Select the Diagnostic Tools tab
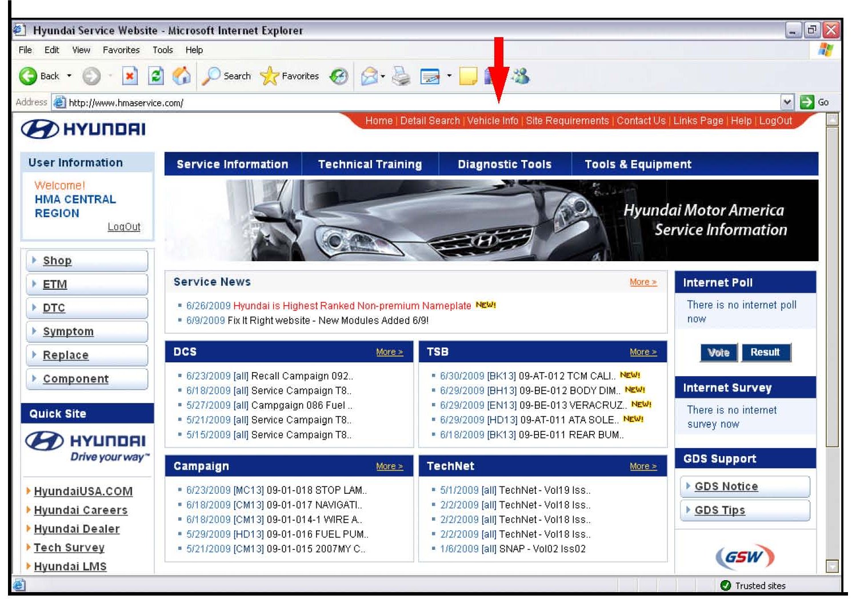The width and height of the screenshot is (868, 611). 504,165
